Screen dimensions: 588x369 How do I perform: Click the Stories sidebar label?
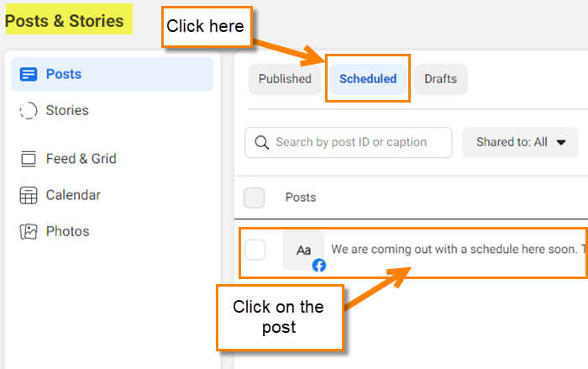click(67, 110)
